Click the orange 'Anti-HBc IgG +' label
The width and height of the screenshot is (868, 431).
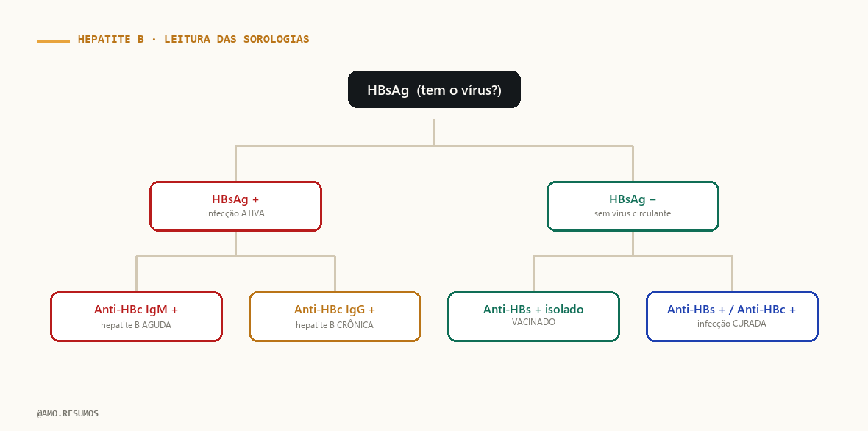pyautogui.click(x=335, y=310)
